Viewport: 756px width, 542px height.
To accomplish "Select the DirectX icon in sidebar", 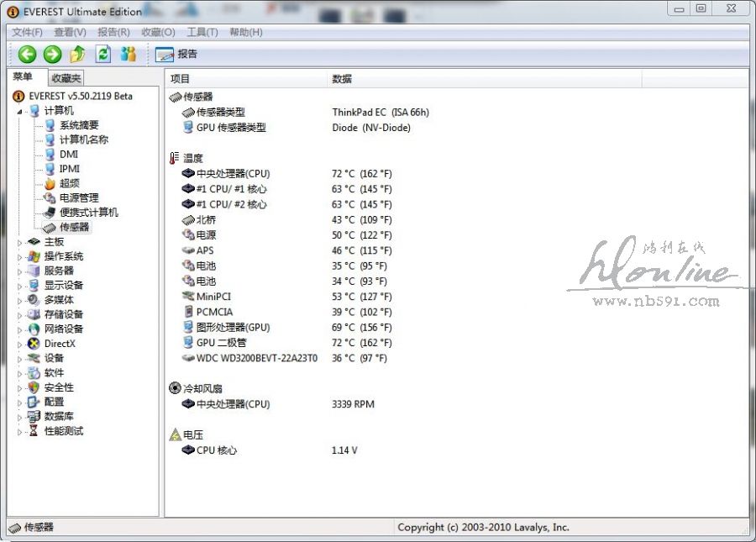I will tap(34, 344).
